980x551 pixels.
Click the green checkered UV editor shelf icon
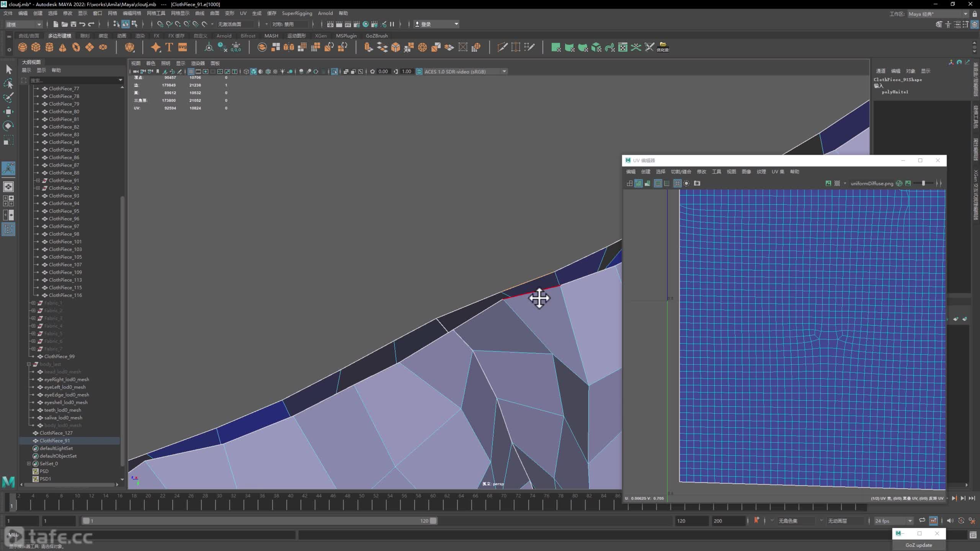pyautogui.click(x=623, y=47)
